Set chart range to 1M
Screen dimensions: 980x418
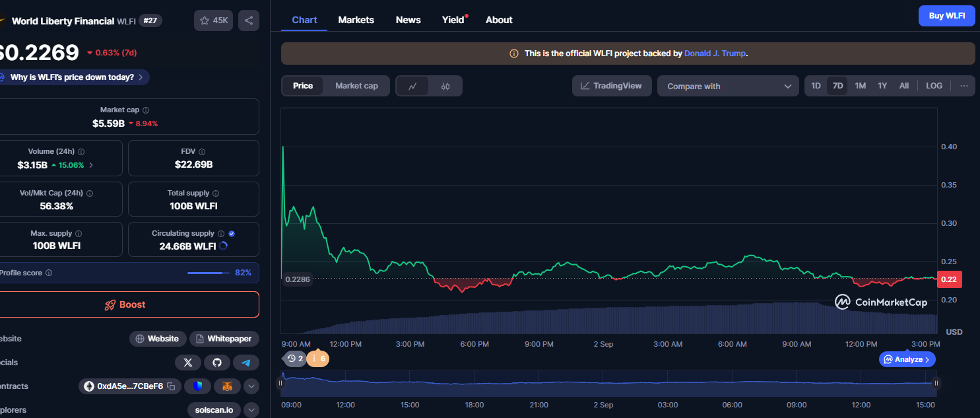861,86
